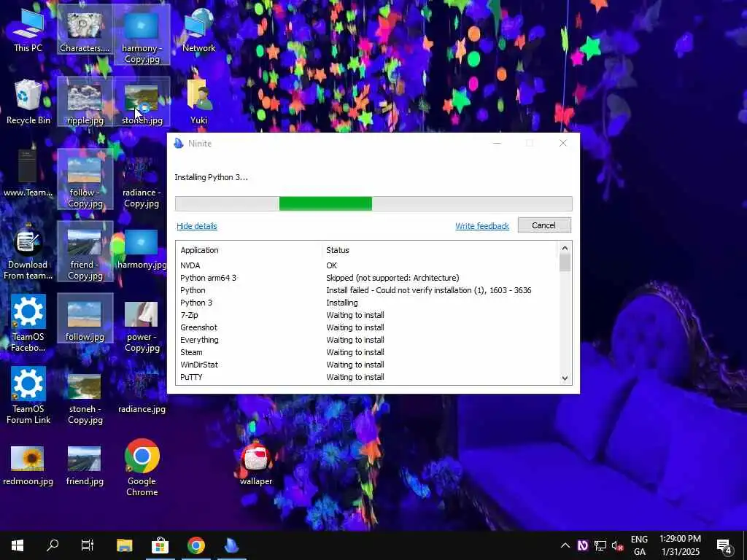Open the Windows Start menu
Image resolution: width=747 pixels, height=560 pixels.
pos(18,545)
